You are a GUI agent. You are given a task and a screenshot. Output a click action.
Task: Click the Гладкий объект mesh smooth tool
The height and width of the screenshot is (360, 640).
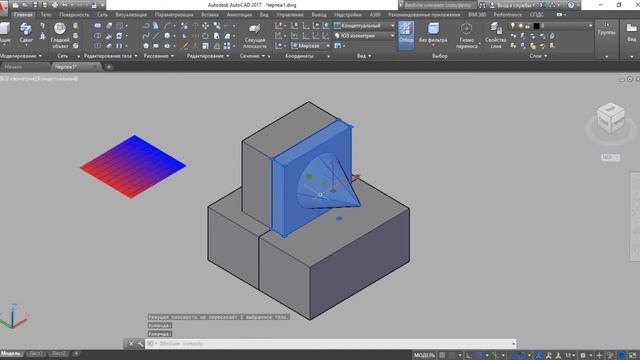[60, 35]
